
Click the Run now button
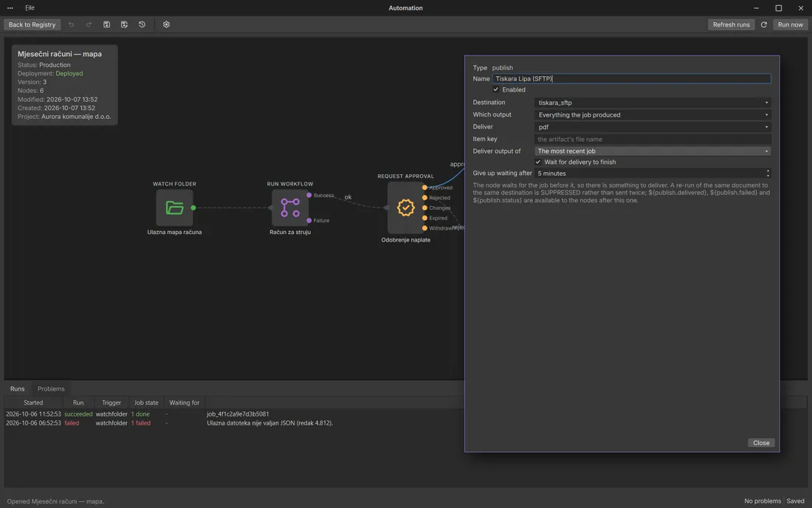click(x=791, y=24)
